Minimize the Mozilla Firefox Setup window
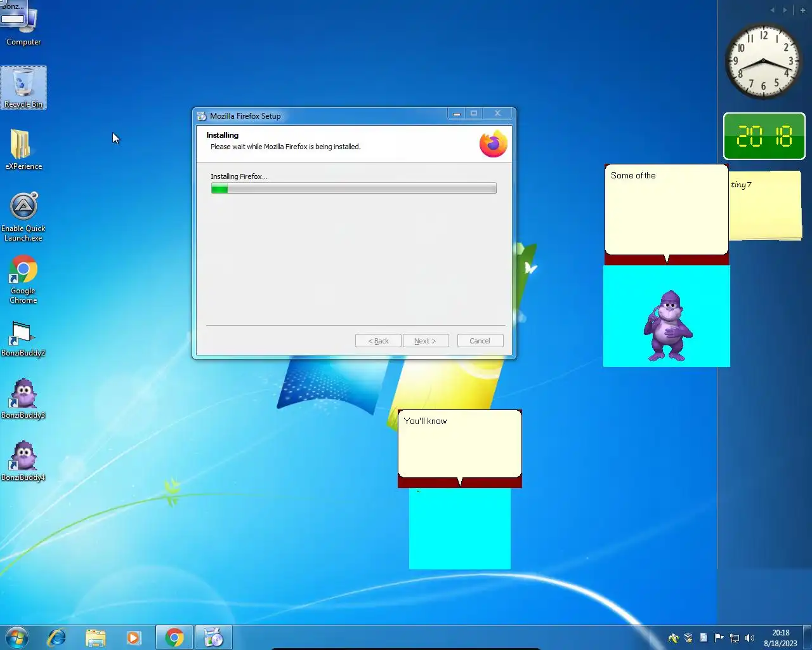Screen dimensions: 812x650 click(456, 114)
